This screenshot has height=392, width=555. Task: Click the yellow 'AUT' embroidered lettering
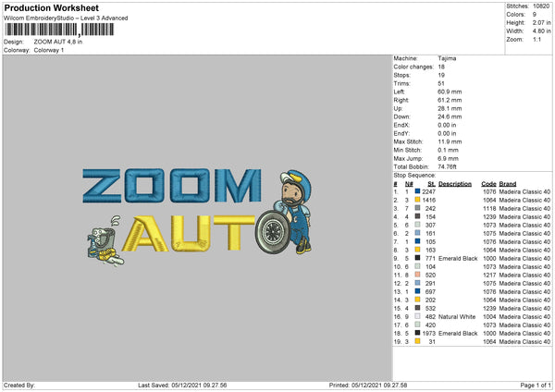189,234
